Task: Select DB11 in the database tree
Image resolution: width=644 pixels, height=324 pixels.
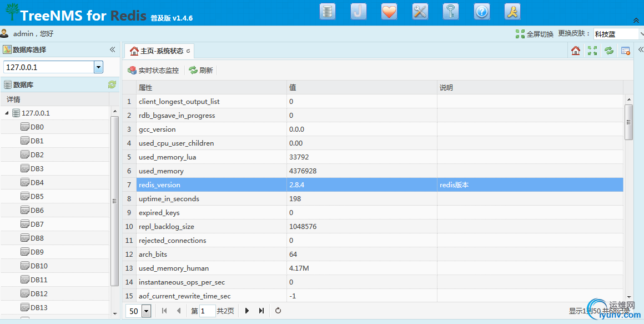Action: 39,280
